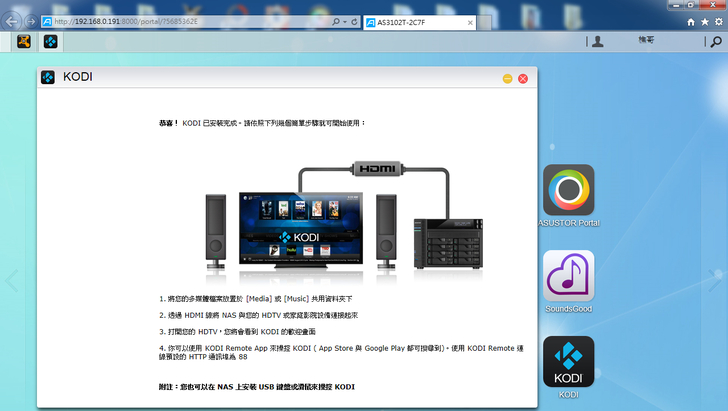
Task: Go to the browser home page
Action: click(691, 22)
